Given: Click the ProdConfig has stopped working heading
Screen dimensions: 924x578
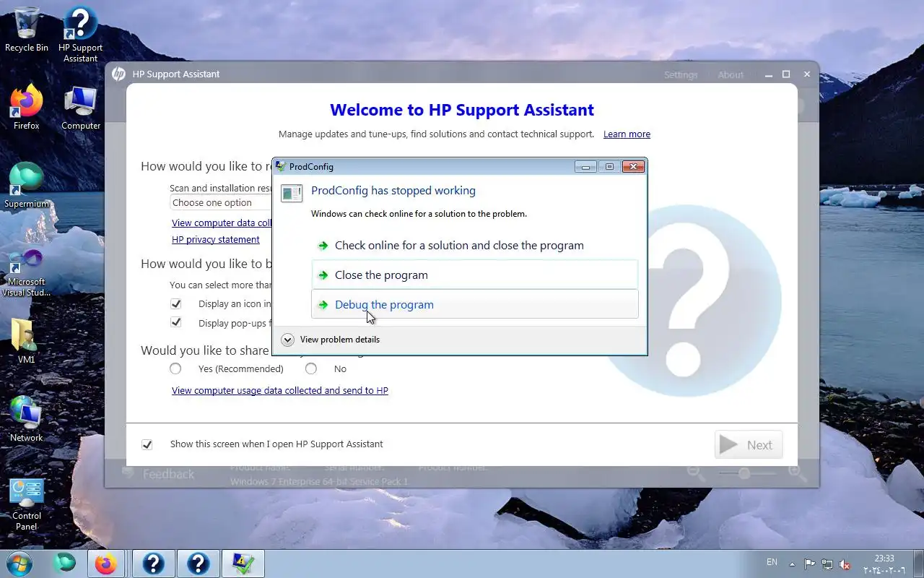Looking at the screenshot, I should [393, 191].
